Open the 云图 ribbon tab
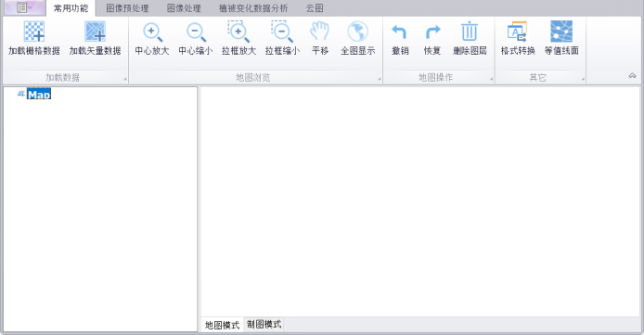Image resolution: width=644 pixels, height=335 pixels. 315,8
